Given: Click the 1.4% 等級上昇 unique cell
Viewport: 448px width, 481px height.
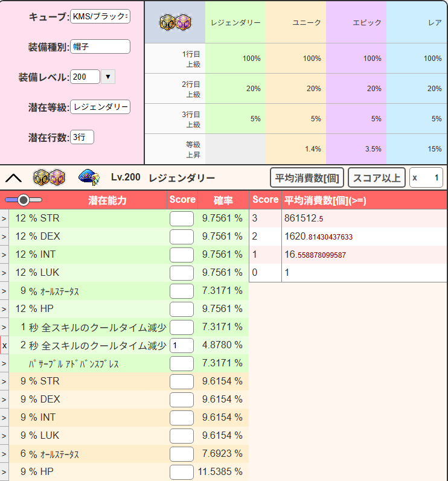Looking at the screenshot, I should click(296, 149).
